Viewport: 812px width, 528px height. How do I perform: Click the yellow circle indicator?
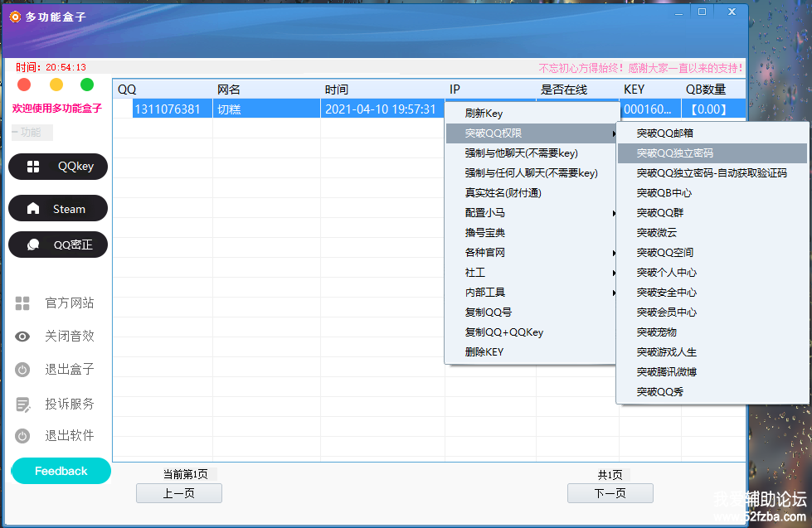click(56, 85)
